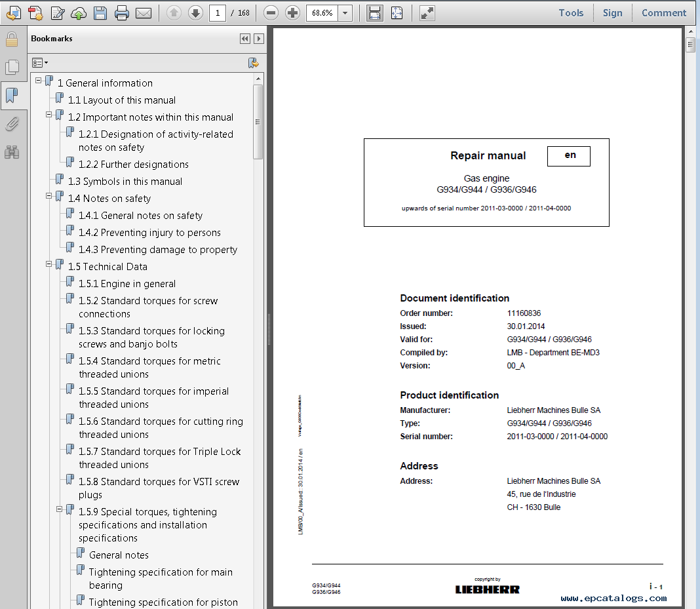Image resolution: width=700 pixels, height=609 pixels.
Task: Go to next page arrow
Action: [x=195, y=13]
